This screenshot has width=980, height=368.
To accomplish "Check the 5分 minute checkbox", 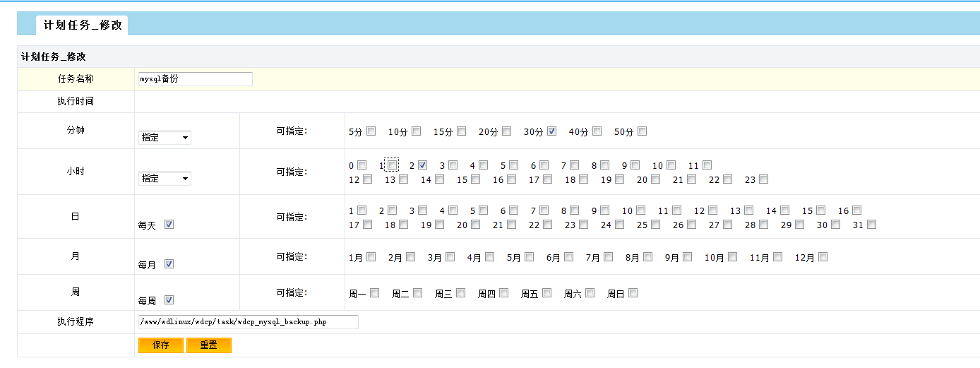I will point(371,131).
